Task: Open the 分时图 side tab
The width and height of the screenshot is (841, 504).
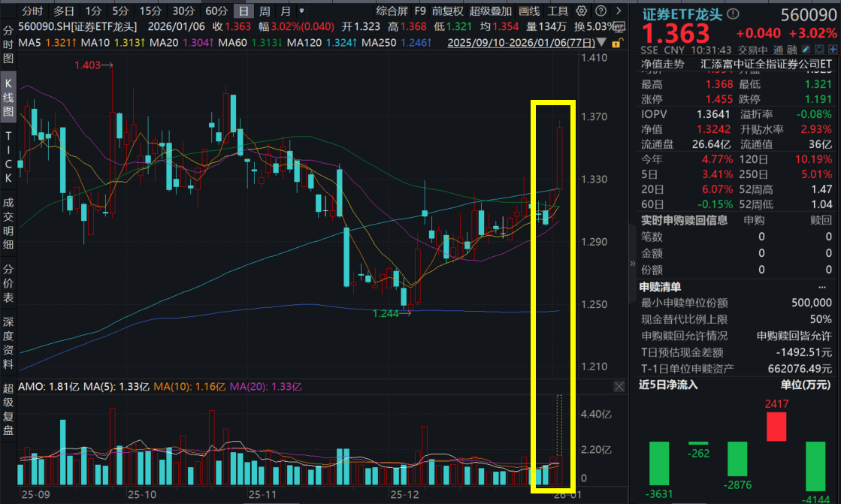Action: (x=8, y=44)
